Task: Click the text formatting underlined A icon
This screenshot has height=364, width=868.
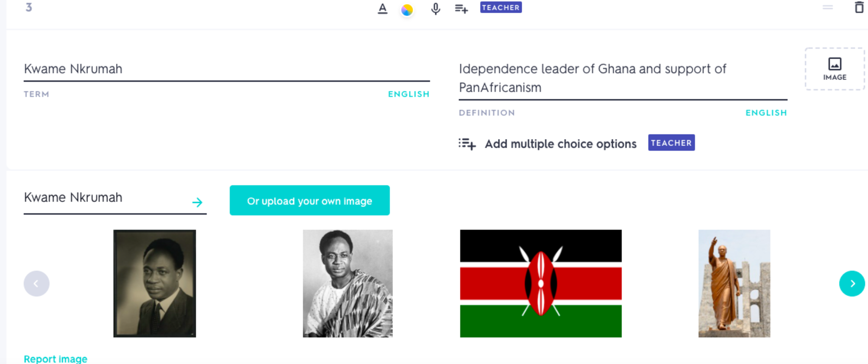Action: [382, 8]
